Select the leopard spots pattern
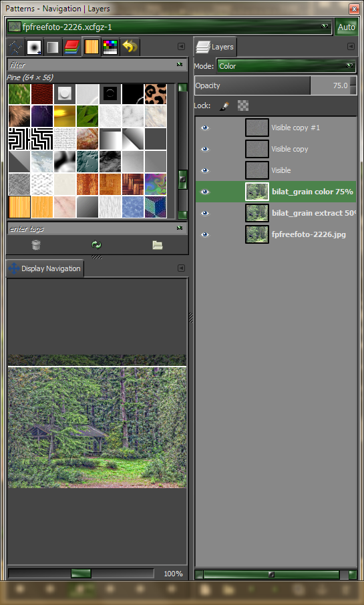Viewport: 364px width, 605px height. coord(156,94)
